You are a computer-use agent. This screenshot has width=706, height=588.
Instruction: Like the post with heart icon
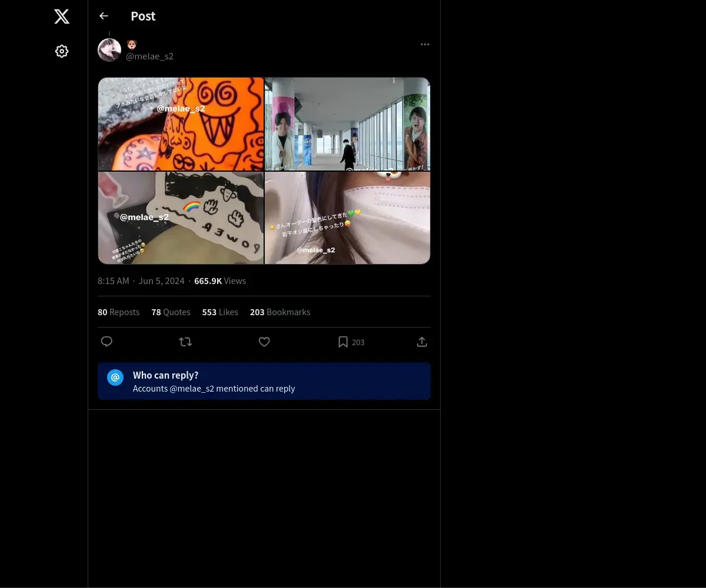[x=264, y=342]
